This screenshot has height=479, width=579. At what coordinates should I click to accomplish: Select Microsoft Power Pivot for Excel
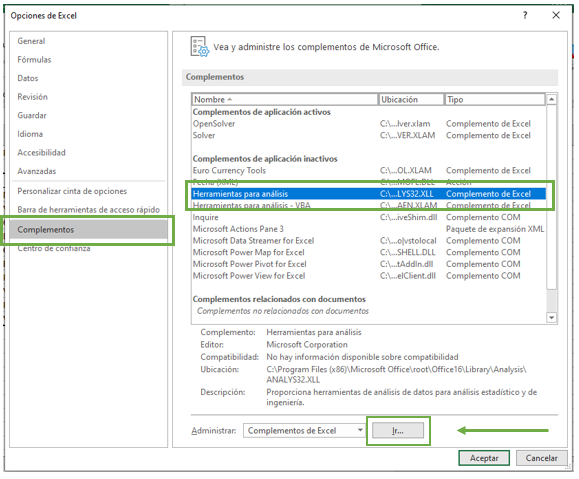point(368,264)
